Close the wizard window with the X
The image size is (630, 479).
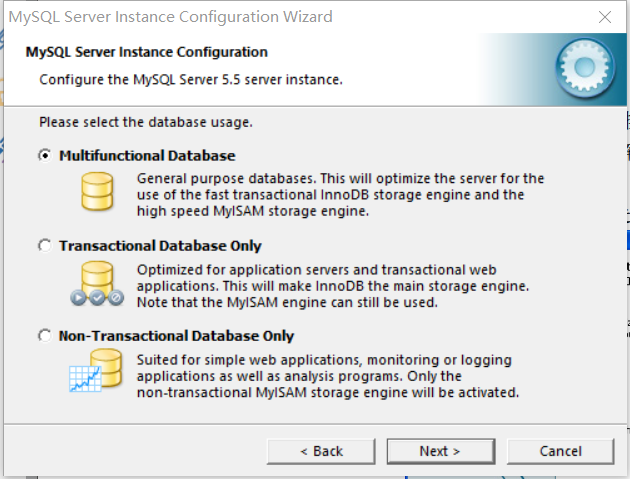point(605,17)
